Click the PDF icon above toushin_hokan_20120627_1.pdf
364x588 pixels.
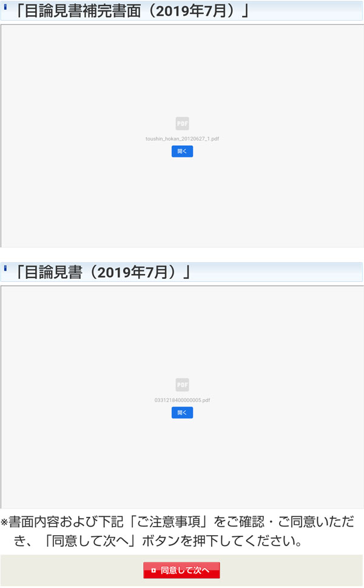[182, 123]
